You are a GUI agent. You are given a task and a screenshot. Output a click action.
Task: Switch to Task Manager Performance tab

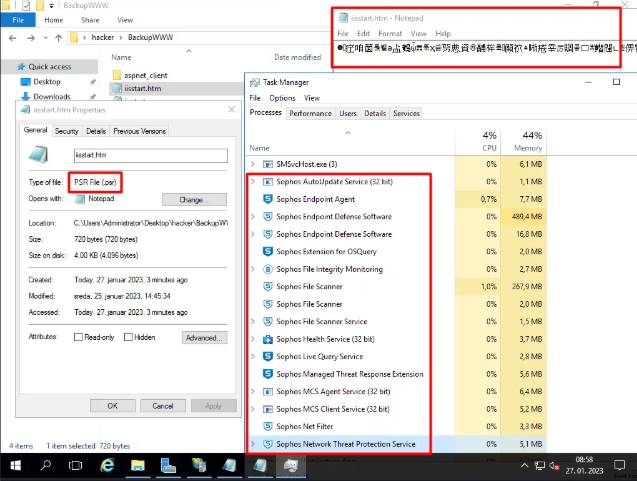click(310, 113)
